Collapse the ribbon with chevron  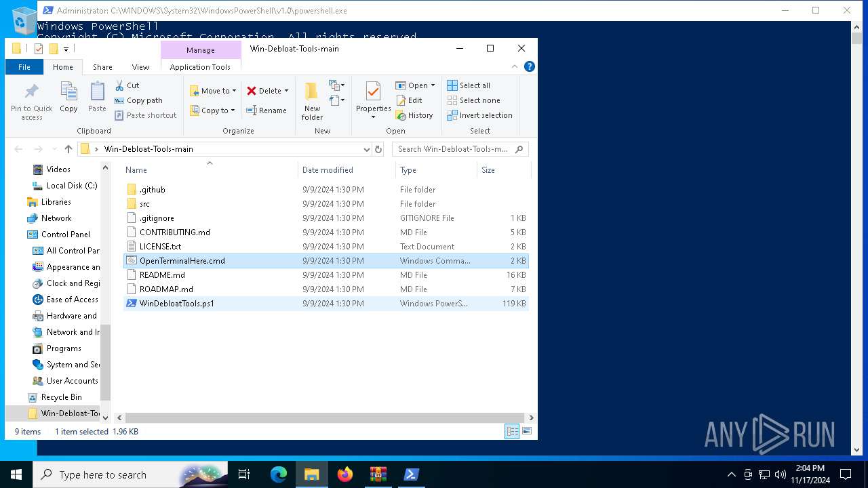(515, 66)
